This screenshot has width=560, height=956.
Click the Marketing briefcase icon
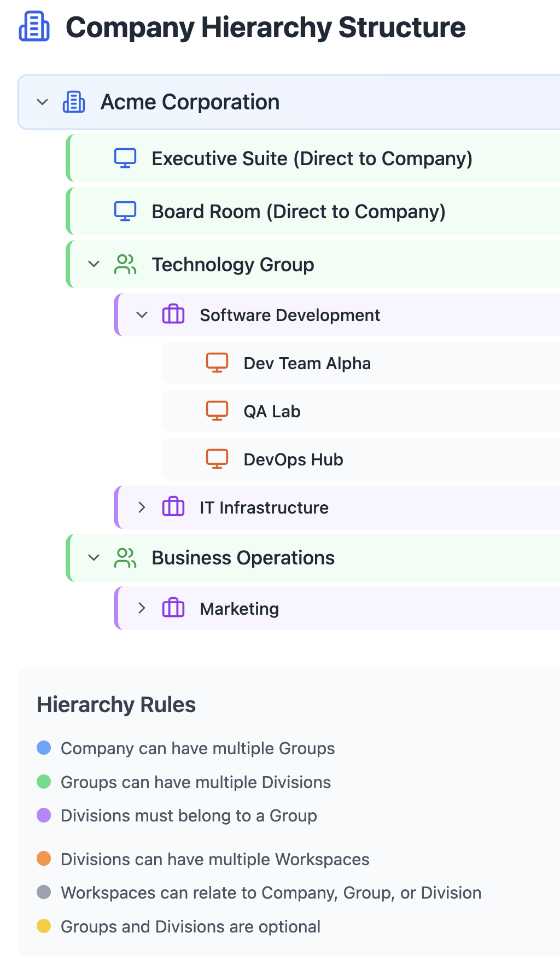pos(173,608)
